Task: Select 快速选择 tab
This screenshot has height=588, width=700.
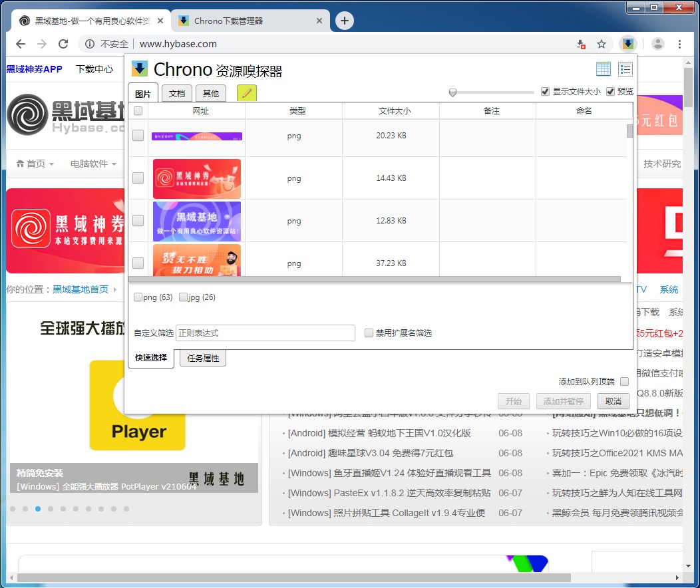Action: pyautogui.click(x=151, y=358)
